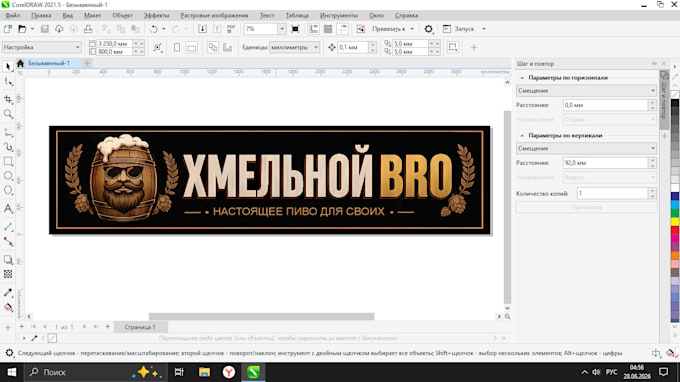This screenshot has width=680, height=382.
Task: Activate the Zoom tool in toolbox
Action: coord(8,114)
